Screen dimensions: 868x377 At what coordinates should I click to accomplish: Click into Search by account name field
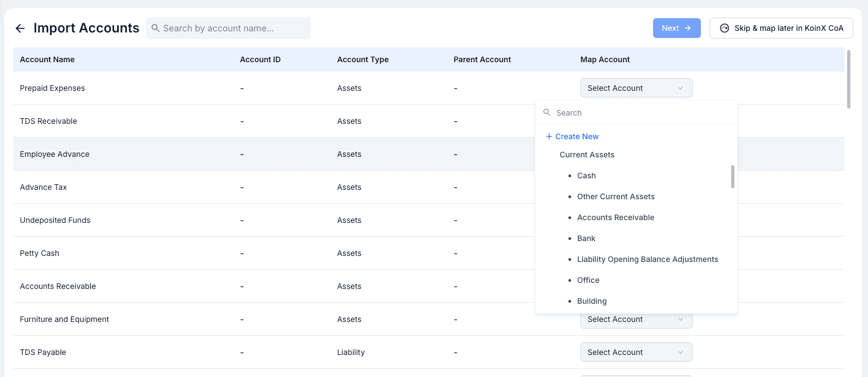click(229, 28)
